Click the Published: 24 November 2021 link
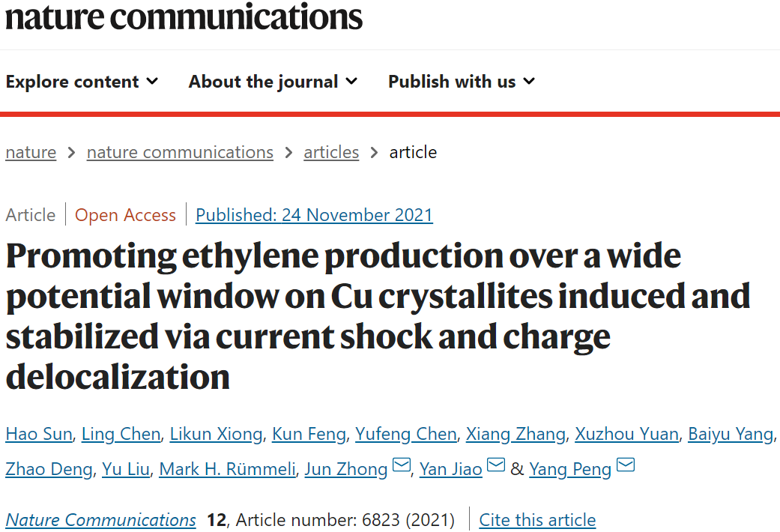 point(314,215)
